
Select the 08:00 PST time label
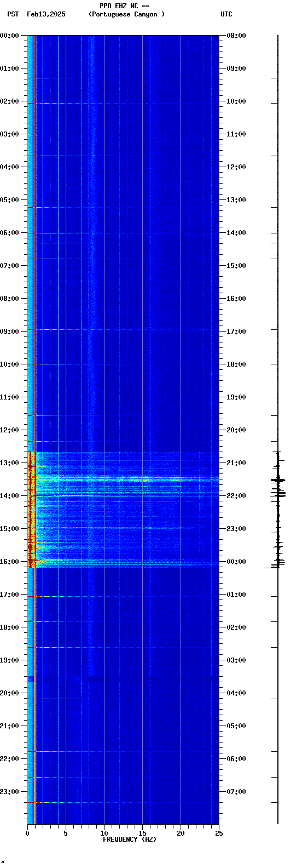coord(10,299)
